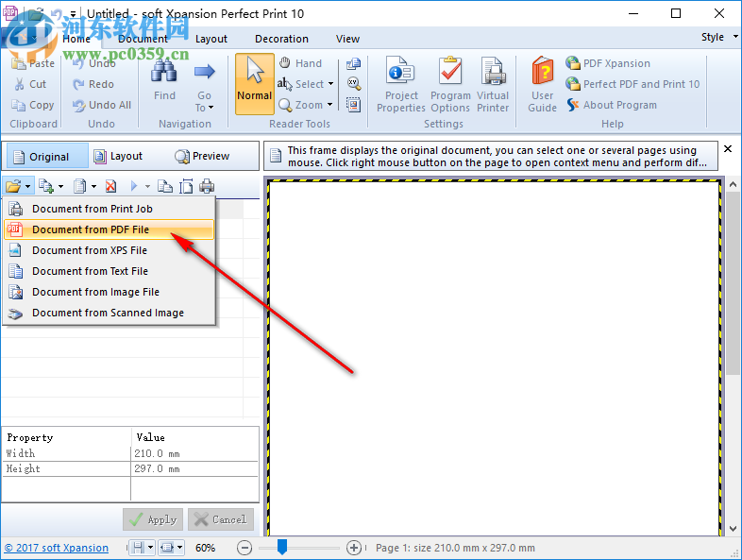The image size is (742, 560).
Task: Open Virtual Printer settings
Action: coord(493,85)
